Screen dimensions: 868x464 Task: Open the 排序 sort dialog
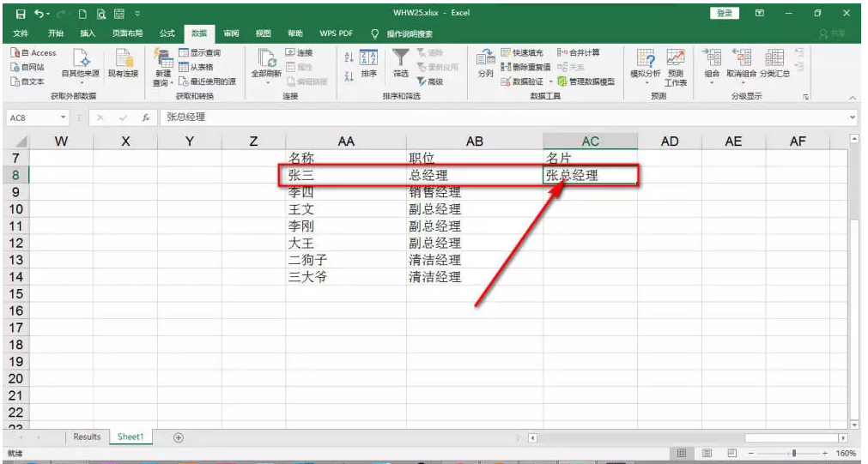368,63
